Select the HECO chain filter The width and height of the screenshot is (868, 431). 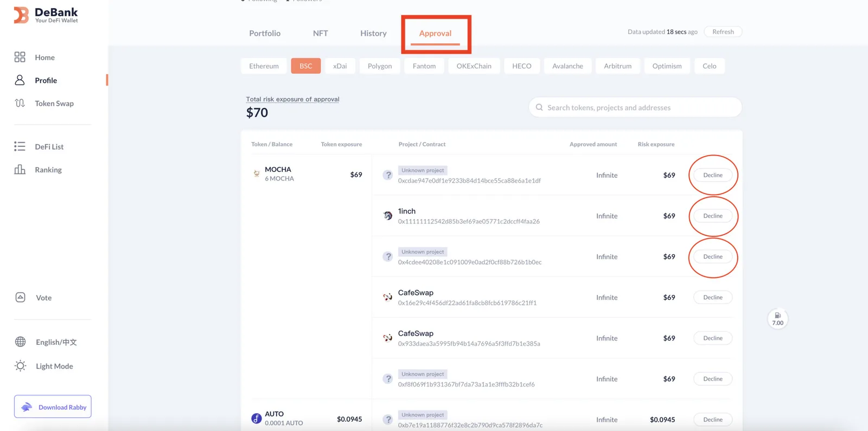pos(522,66)
